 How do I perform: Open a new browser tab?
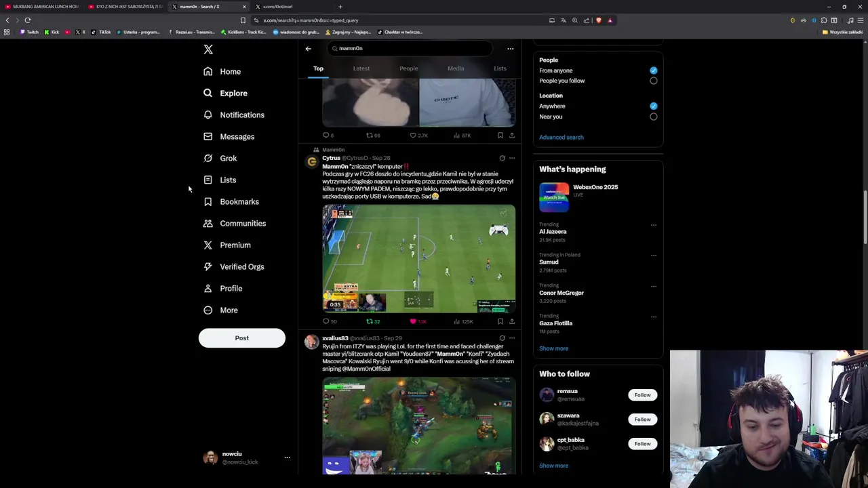pyautogui.click(x=340, y=7)
